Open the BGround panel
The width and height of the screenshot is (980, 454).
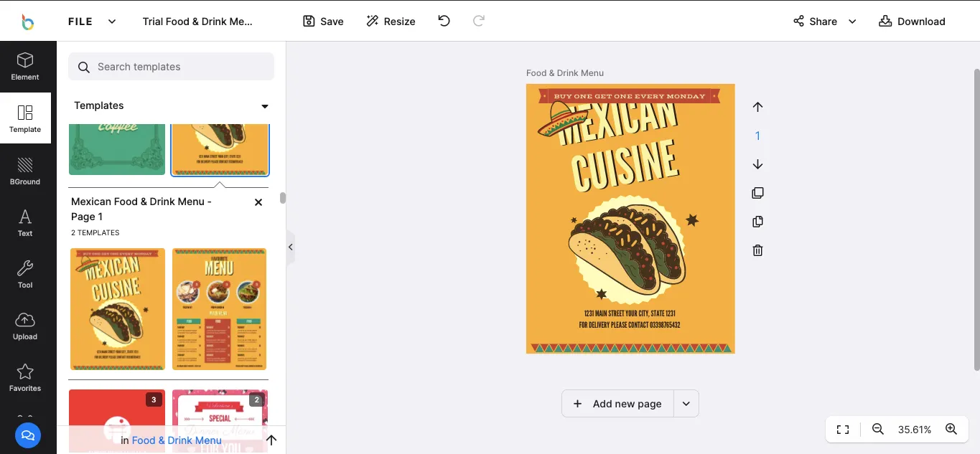(x=25, y=171)
